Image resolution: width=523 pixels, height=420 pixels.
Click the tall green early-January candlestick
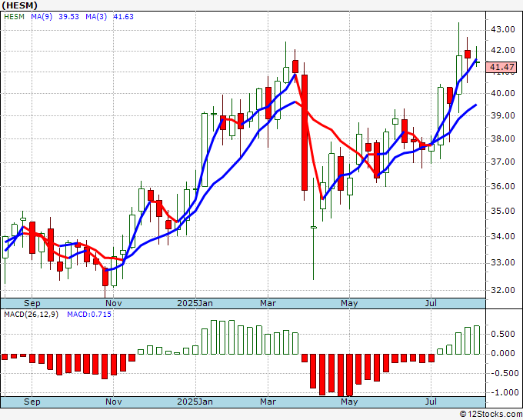(x=205, y=150)
